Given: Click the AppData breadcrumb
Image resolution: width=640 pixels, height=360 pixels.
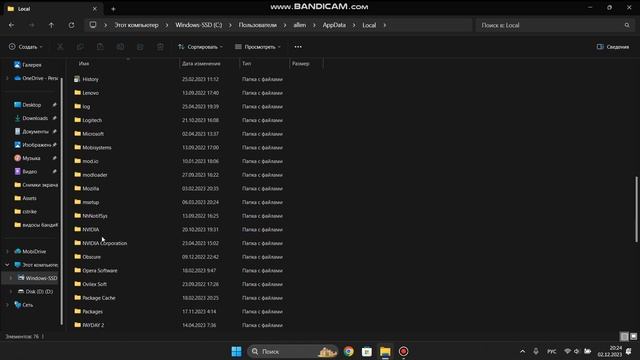Looking at the screenshot, I should coord(334,25).
